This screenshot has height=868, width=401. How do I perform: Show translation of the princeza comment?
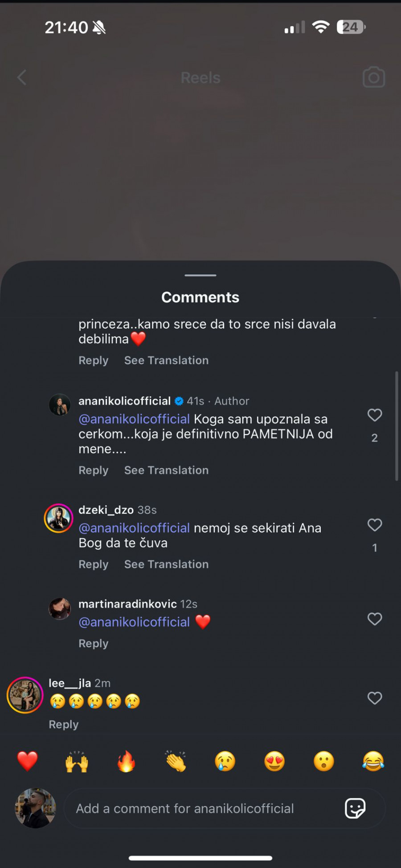166,360
